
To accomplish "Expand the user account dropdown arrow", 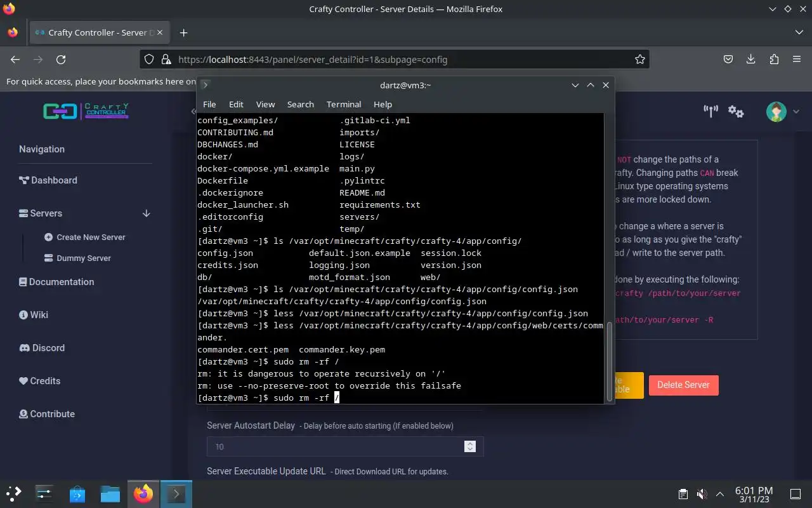I will [796, 112].
